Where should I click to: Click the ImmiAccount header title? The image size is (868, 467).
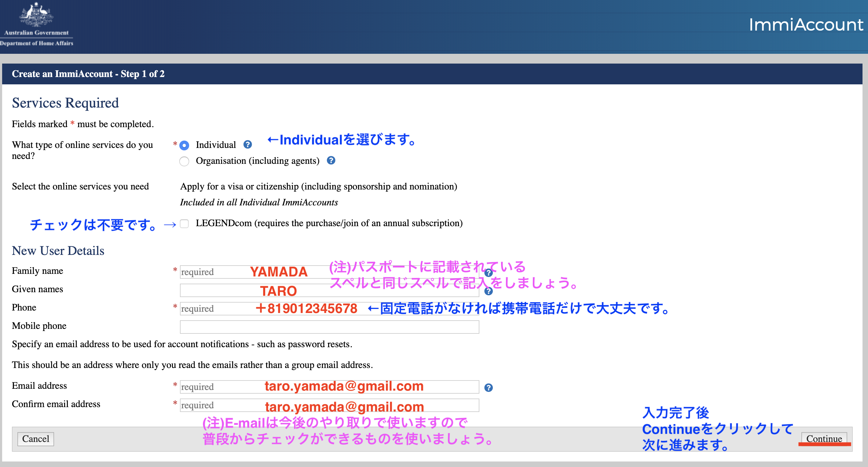pyautogui.click(x=806, y=25)
